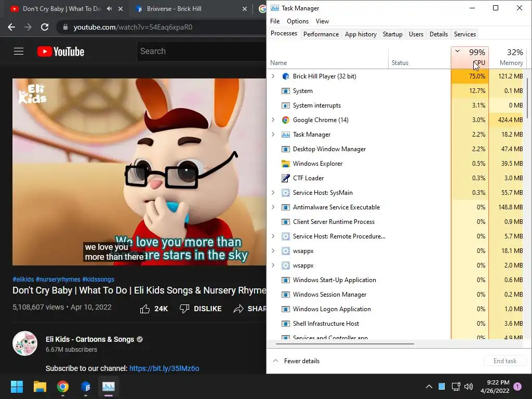532x399 pixels.
Task: Click the Service Host: SysMain gear icon
Action: (286, 193)
